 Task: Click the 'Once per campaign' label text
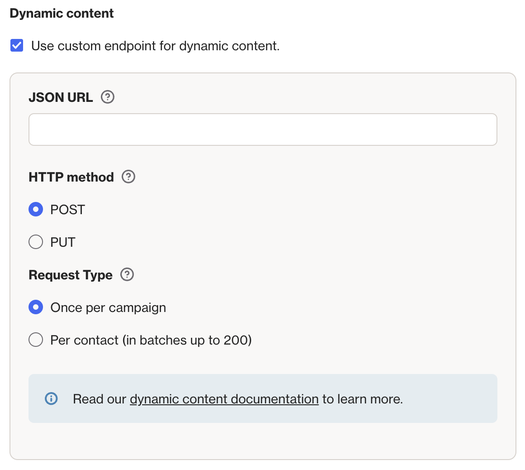[108, 308]
